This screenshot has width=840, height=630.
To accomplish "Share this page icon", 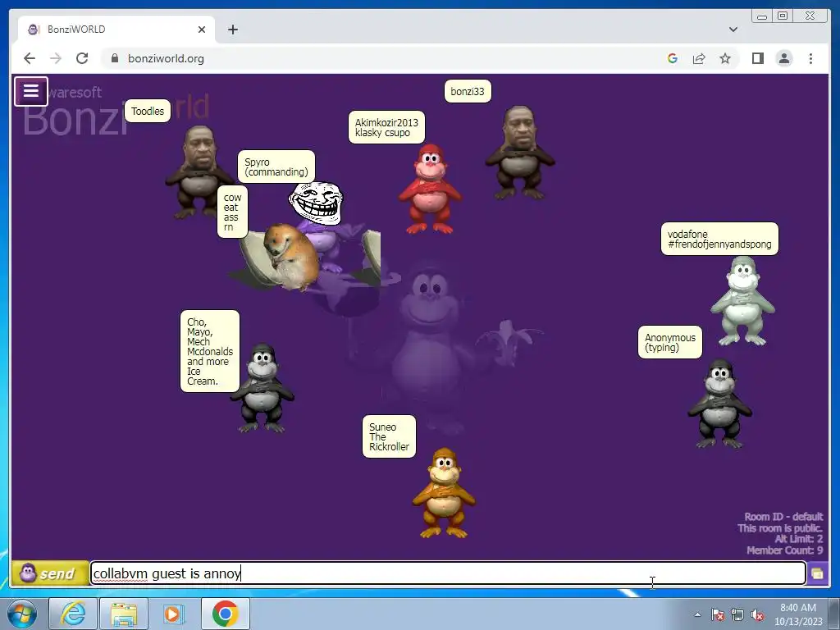I will (x=699, y=58).
